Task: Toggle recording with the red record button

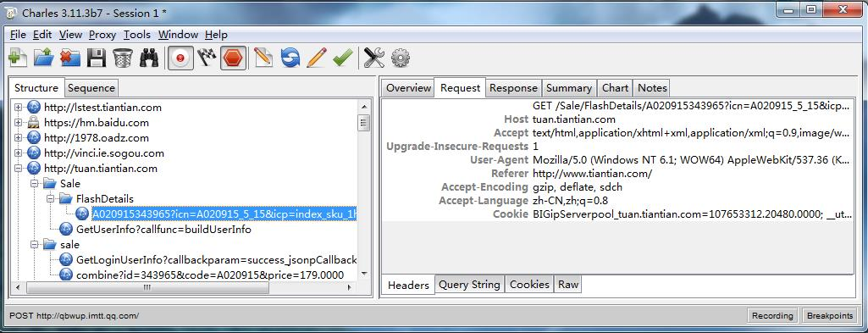Action: 180,58
